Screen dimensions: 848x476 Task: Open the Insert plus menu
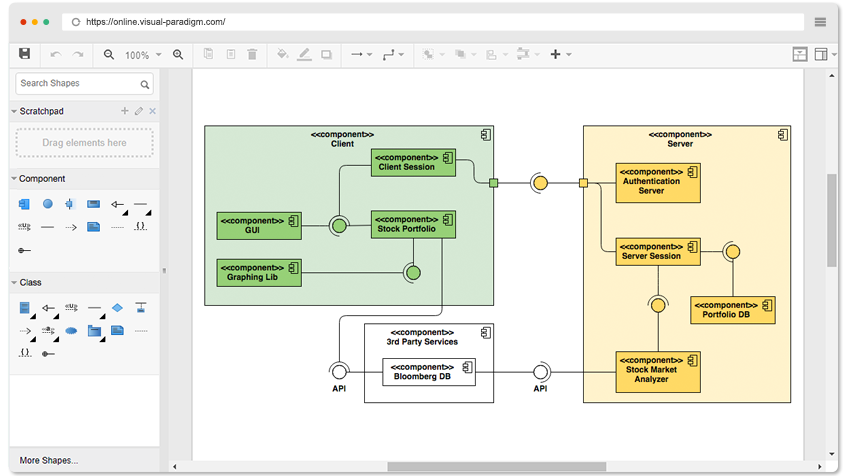tap(560, 54)
